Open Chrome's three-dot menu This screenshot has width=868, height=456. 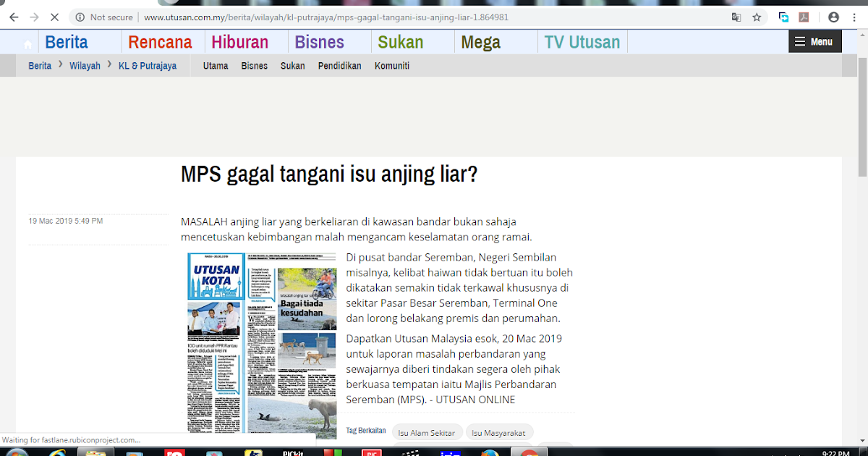856,17
